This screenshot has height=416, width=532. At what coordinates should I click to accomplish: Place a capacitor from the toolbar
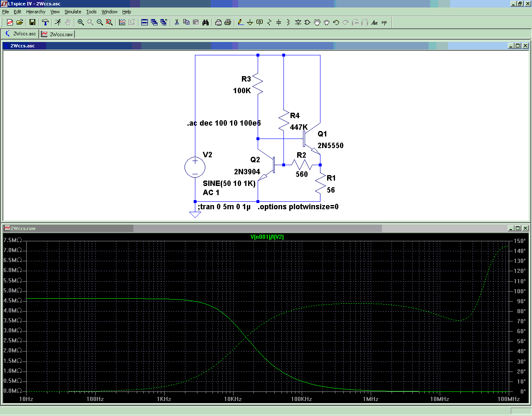tap(278, 22)
